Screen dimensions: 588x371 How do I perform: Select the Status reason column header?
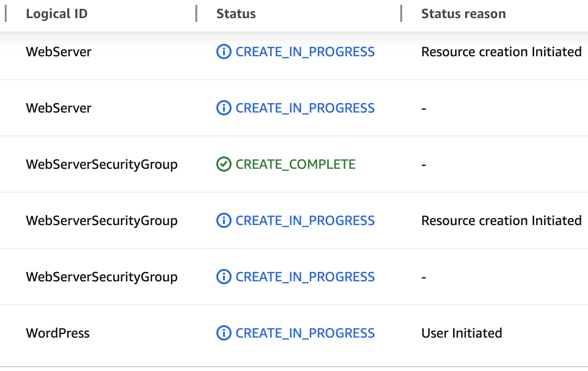[463, 13]
